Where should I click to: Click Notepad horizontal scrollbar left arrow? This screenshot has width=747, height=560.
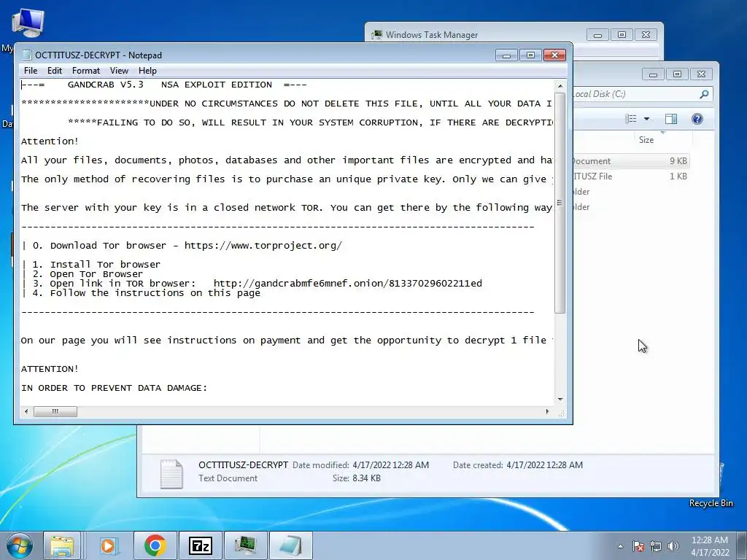point(26,411)
